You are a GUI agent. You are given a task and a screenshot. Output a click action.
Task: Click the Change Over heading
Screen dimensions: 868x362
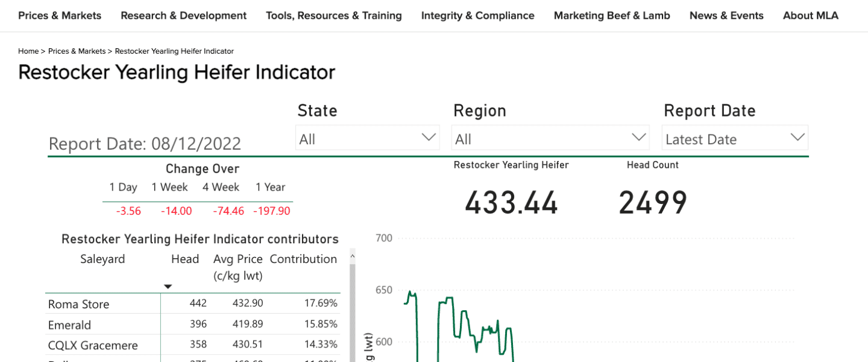(203, 169)
